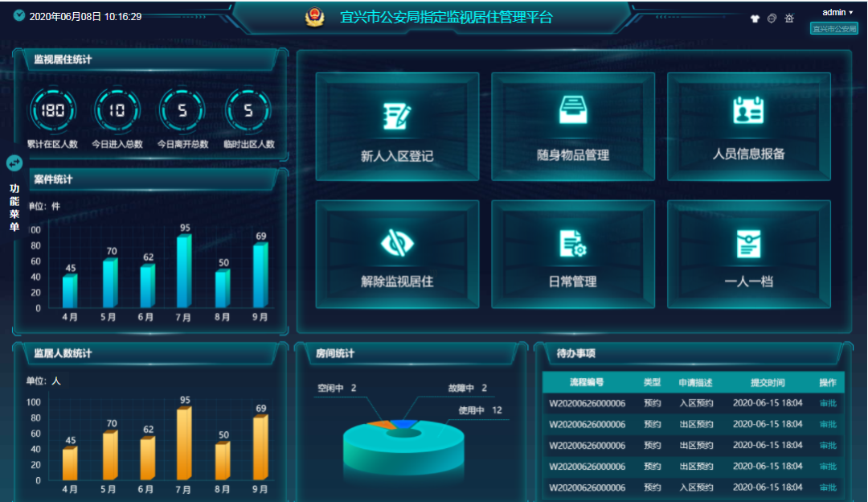868x502 pixels.
Task: Select the 7月 bar in 案件统计 chart
Action: tap(184, 271)
